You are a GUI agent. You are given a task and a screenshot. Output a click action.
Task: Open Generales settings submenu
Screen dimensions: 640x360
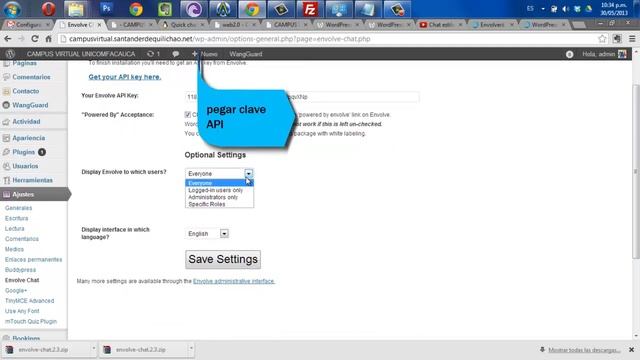pyautogui.click(x=18, y=208)
